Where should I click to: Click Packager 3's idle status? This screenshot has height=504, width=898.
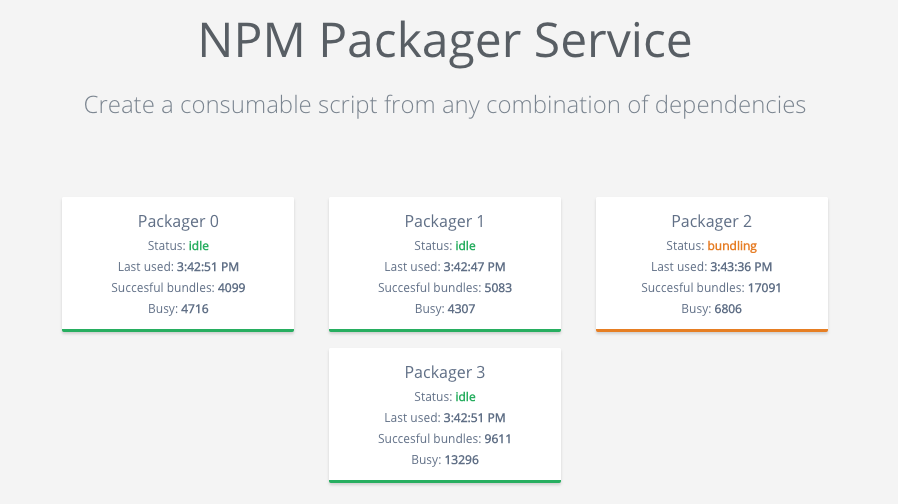(465, 397)
